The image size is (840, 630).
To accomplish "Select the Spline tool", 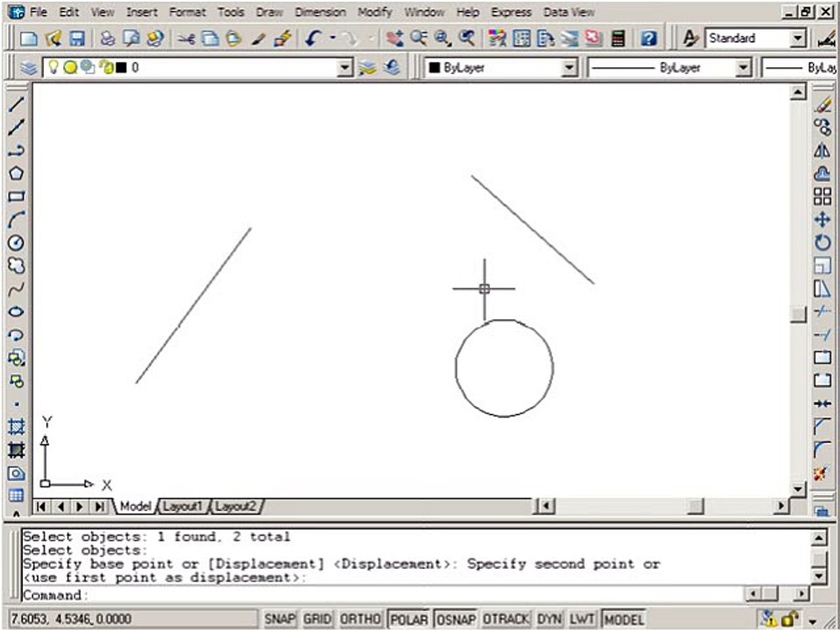I will [x=16, y=289].
